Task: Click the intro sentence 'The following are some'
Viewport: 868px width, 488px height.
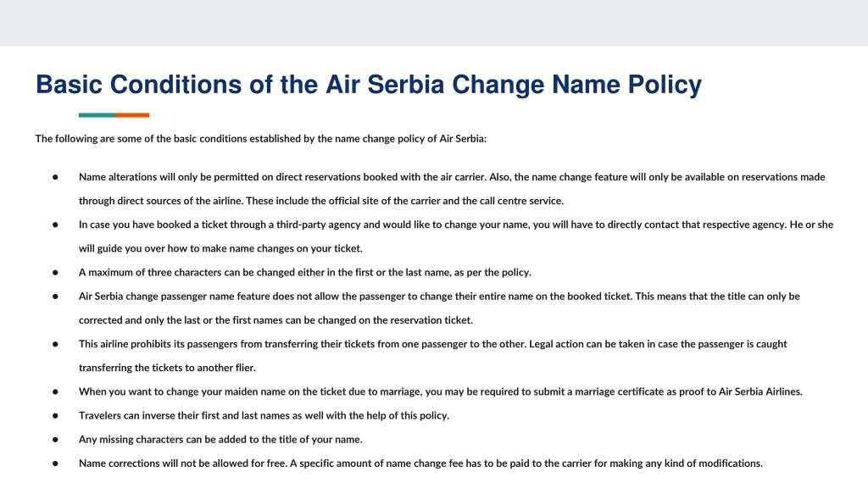Action: [261, 139]
